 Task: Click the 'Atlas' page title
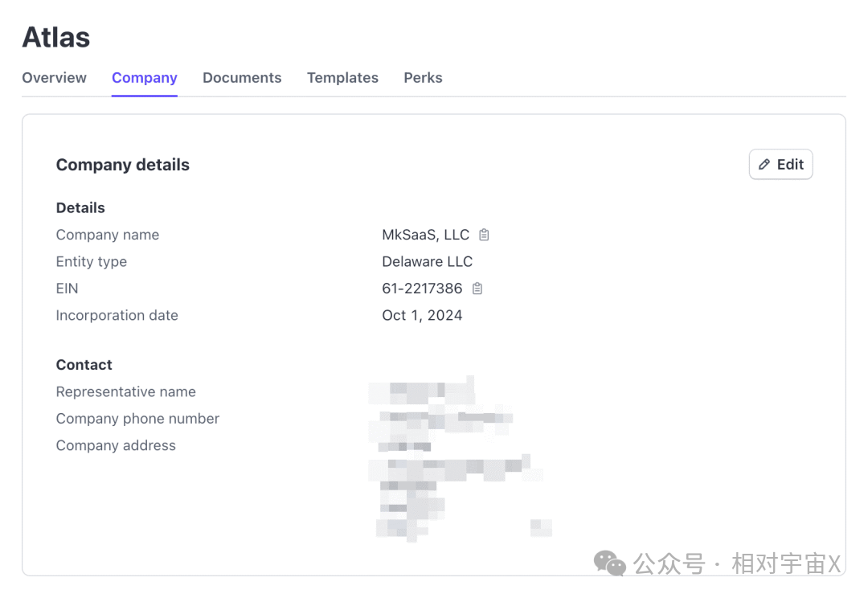click(x=56, y=38)
